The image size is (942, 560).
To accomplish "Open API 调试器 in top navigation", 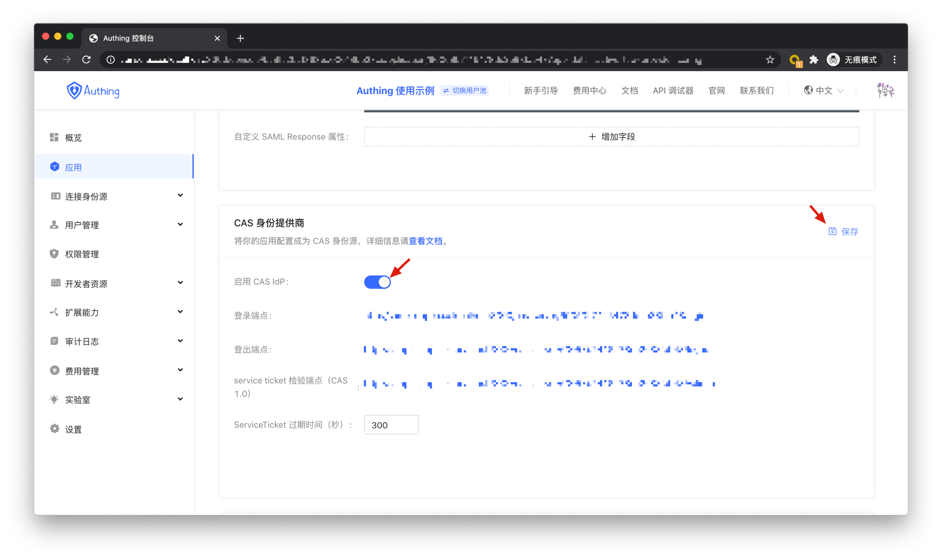I will [673, 91].
